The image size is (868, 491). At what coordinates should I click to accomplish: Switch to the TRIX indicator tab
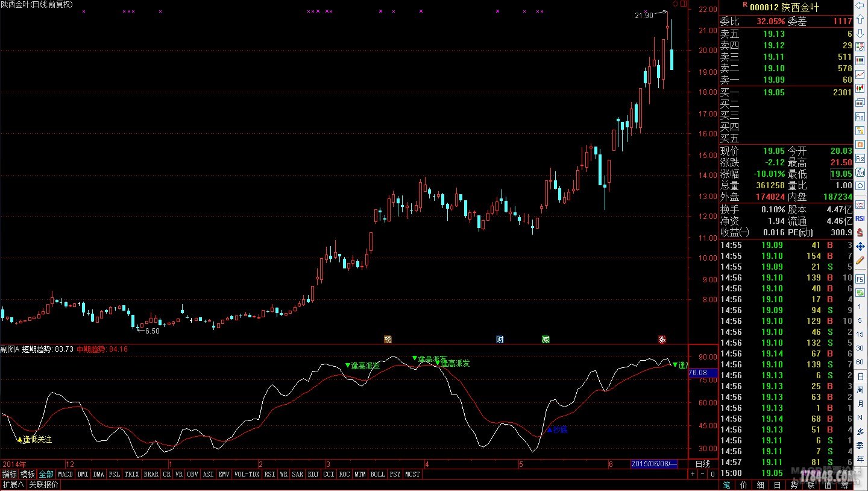[131, 474]
